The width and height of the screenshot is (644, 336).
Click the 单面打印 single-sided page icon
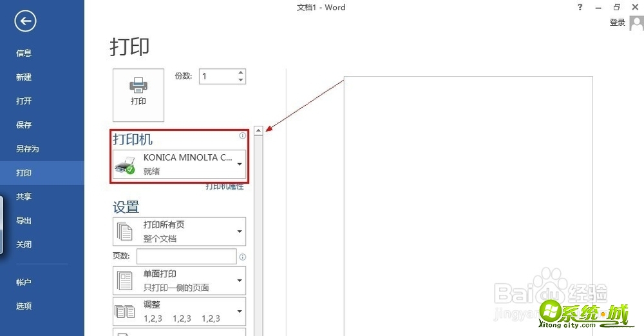tap(124, 281)
